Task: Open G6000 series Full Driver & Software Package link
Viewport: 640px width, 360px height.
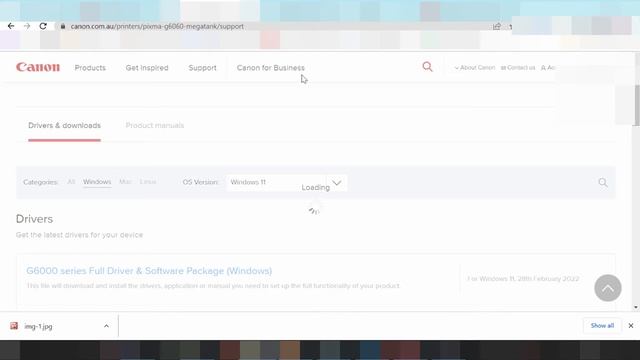Action: click(149, 271)
